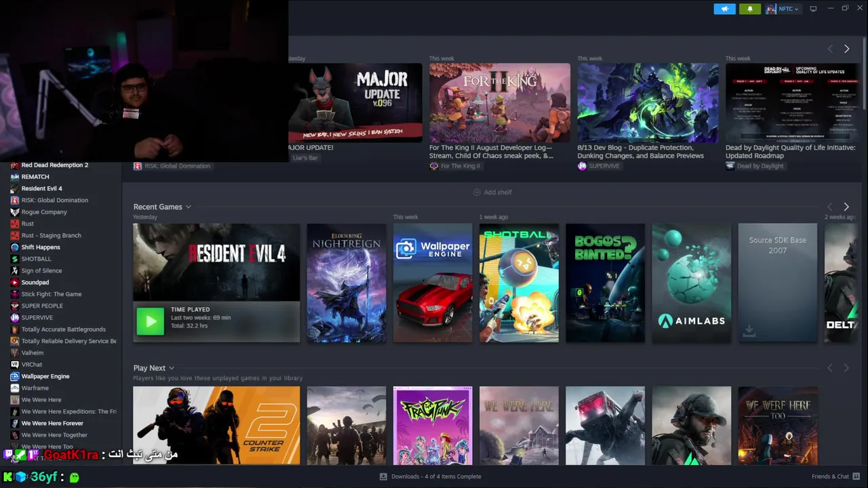Open Dead by Daylight Quality of Life headline
Screen dimensions: 868x488
[790, 151]
